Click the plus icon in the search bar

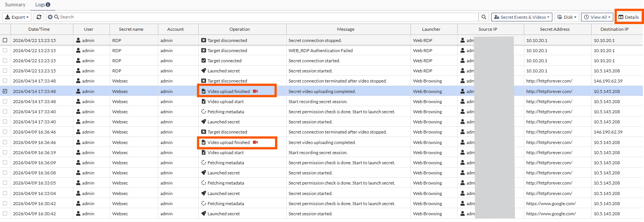coord(50,17)
